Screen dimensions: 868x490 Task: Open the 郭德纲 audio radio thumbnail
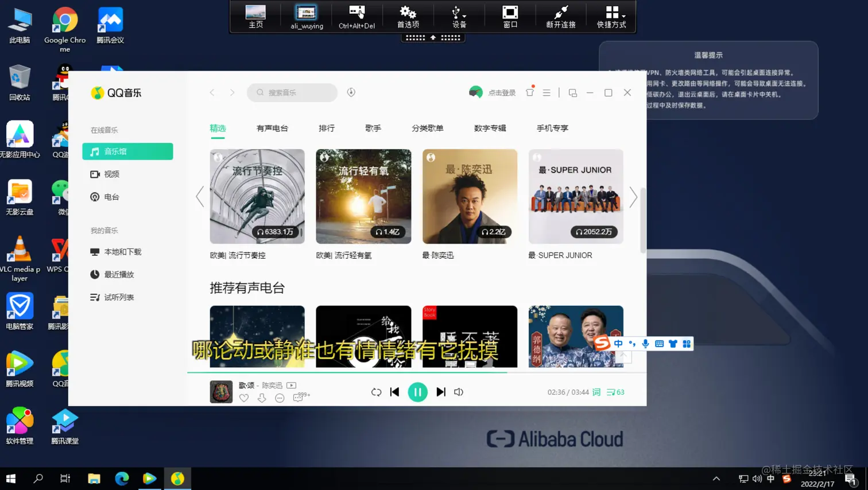576,336
